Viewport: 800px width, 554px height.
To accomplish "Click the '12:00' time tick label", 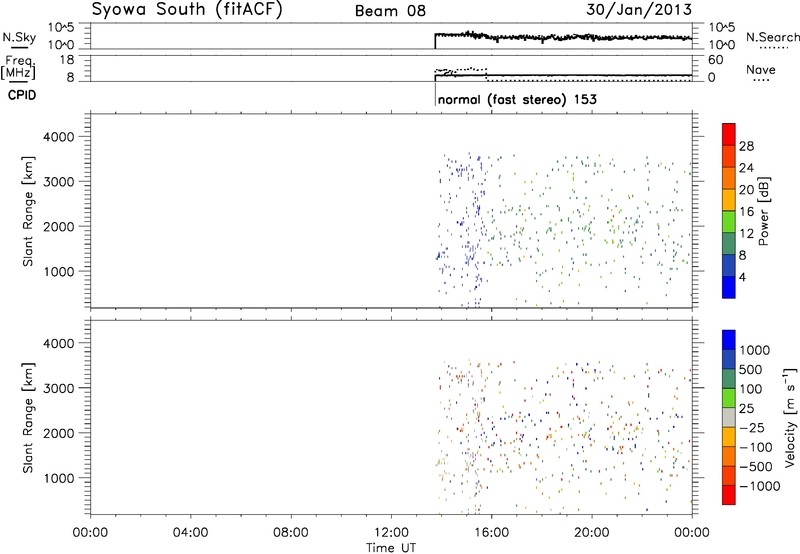I will (391, 533).
